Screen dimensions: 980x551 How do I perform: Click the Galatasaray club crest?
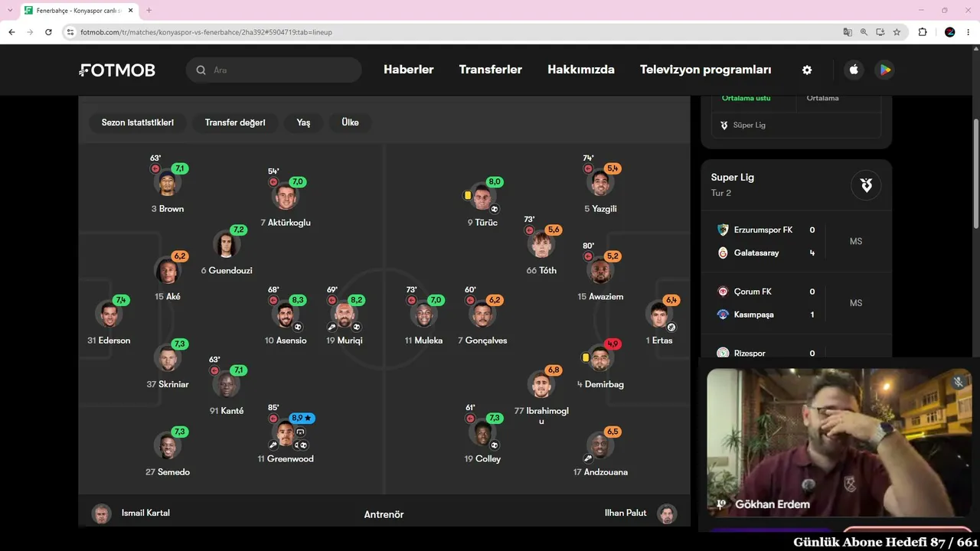723,253
